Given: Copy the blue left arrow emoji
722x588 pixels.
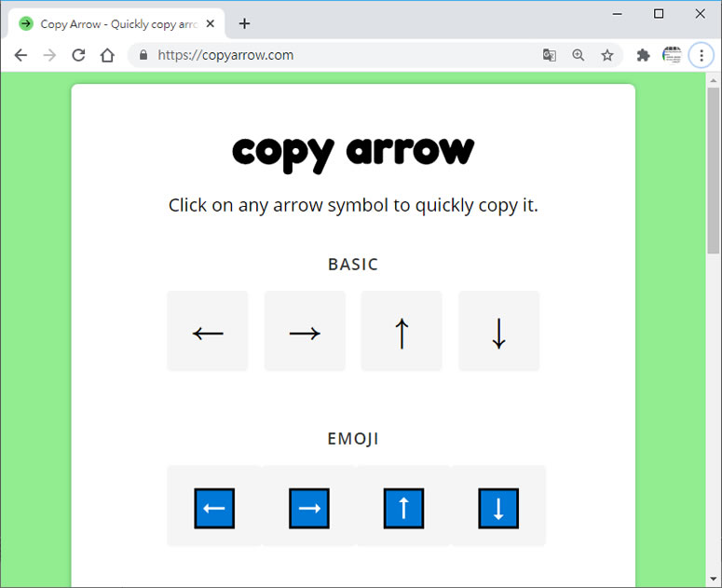Looking at the screenshot, I should pos(214,507).
